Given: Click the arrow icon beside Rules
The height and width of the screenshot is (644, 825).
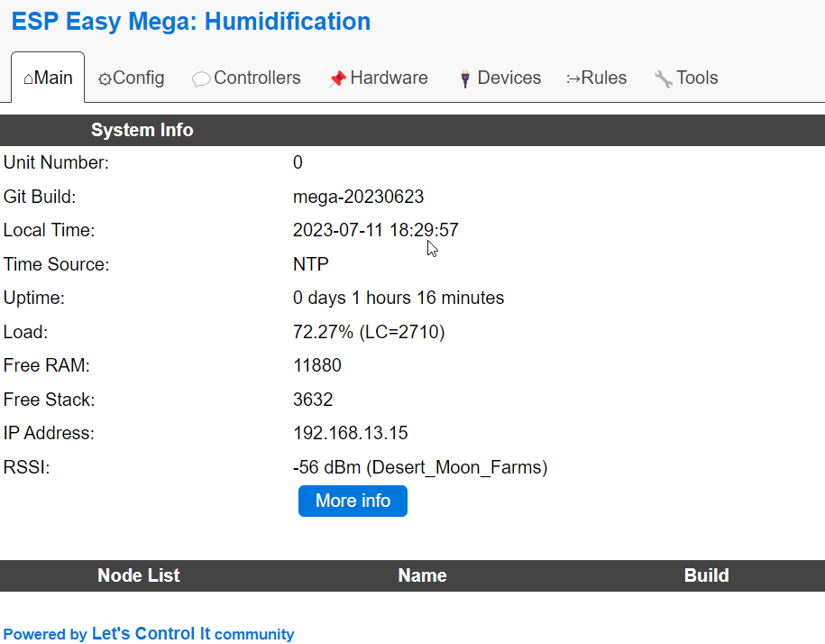Looking at the screenshot, I should point(573,78).
